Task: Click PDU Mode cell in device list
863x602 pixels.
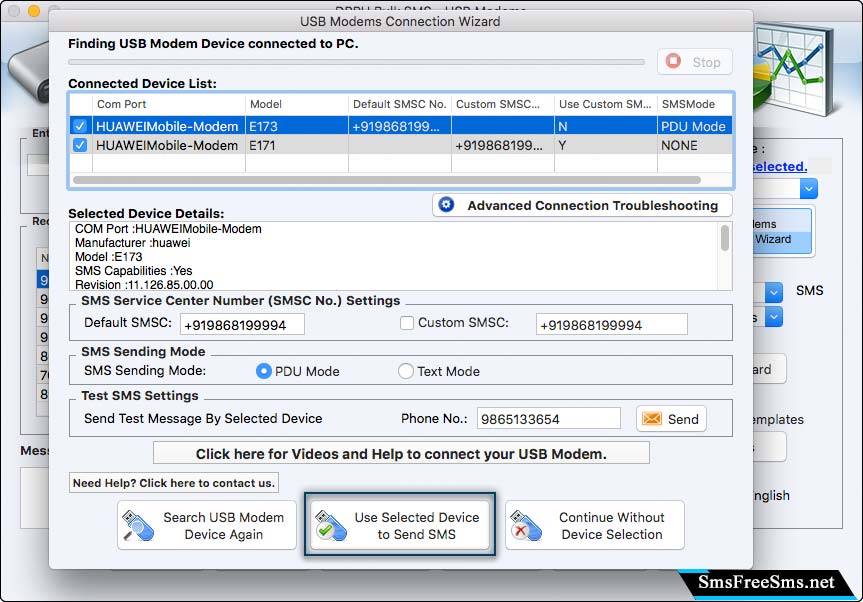Action: [x=695, y=126]
